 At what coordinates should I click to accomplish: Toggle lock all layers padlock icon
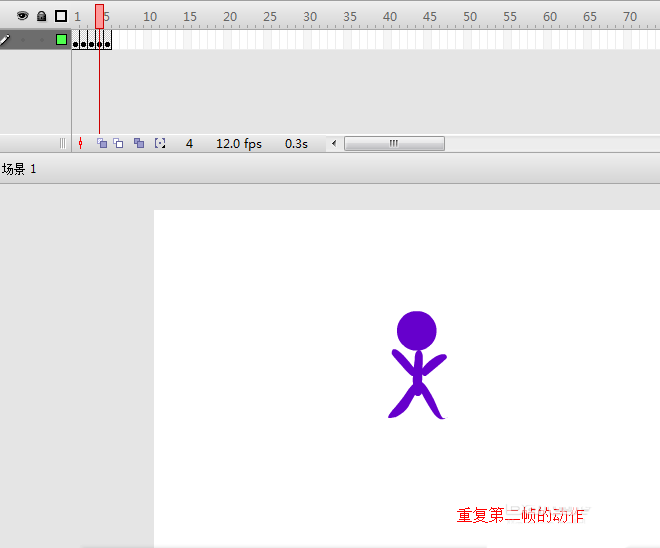coord(41,16)
